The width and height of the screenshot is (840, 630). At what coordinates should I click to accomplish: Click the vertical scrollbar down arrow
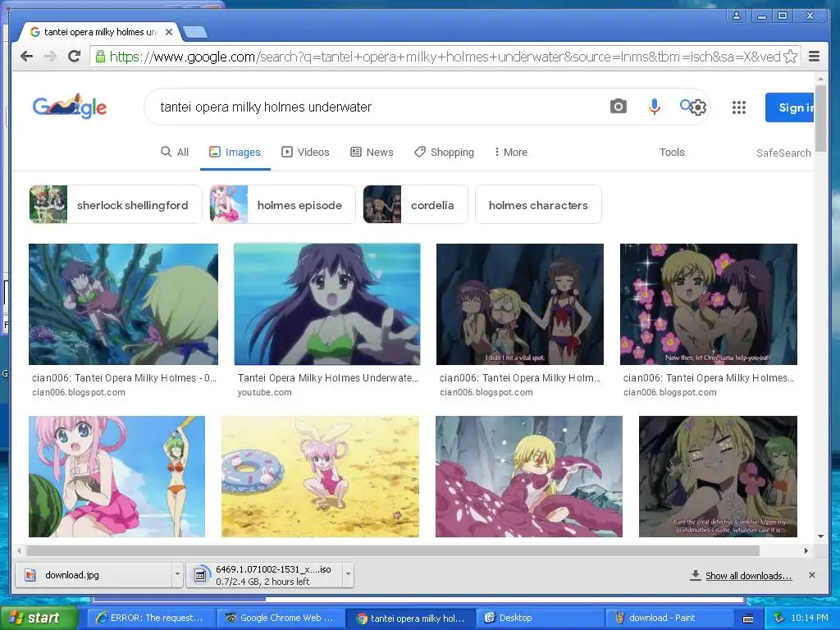point(820,536)
